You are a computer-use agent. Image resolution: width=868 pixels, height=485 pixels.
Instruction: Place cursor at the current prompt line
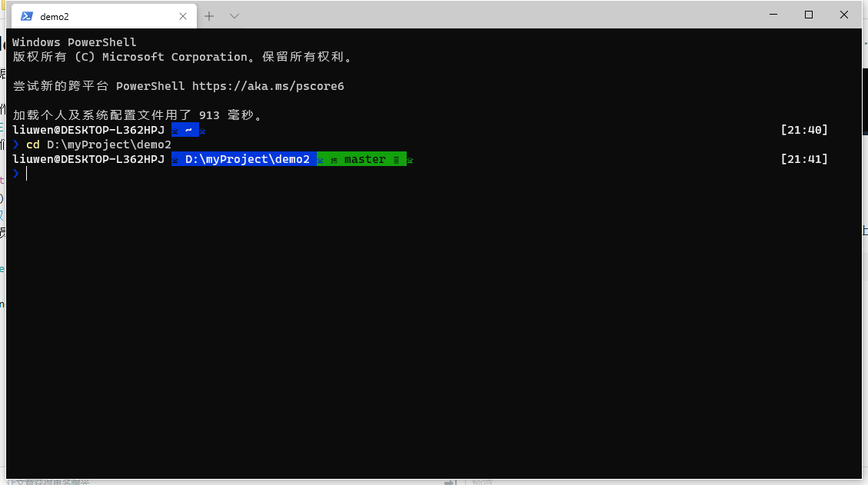pos(26,174)
